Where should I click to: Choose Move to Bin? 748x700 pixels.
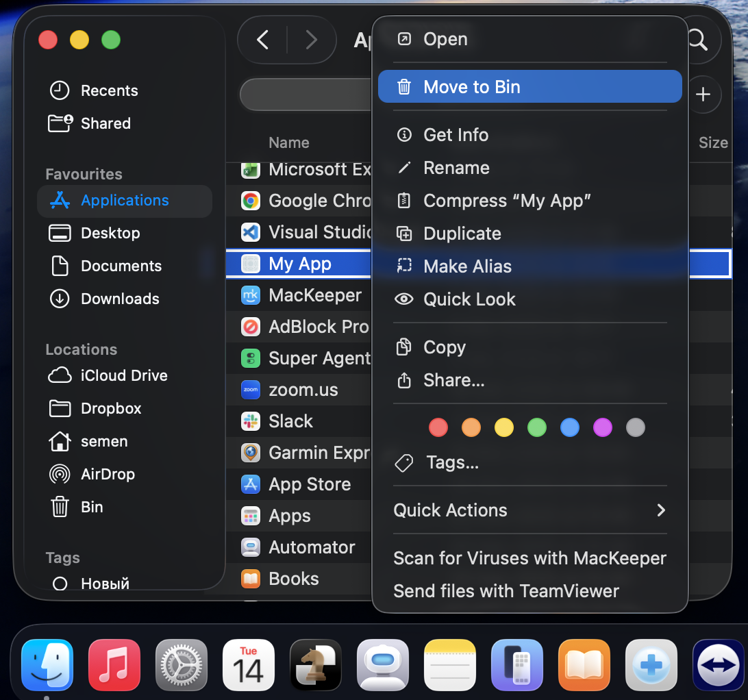[530, 87]
